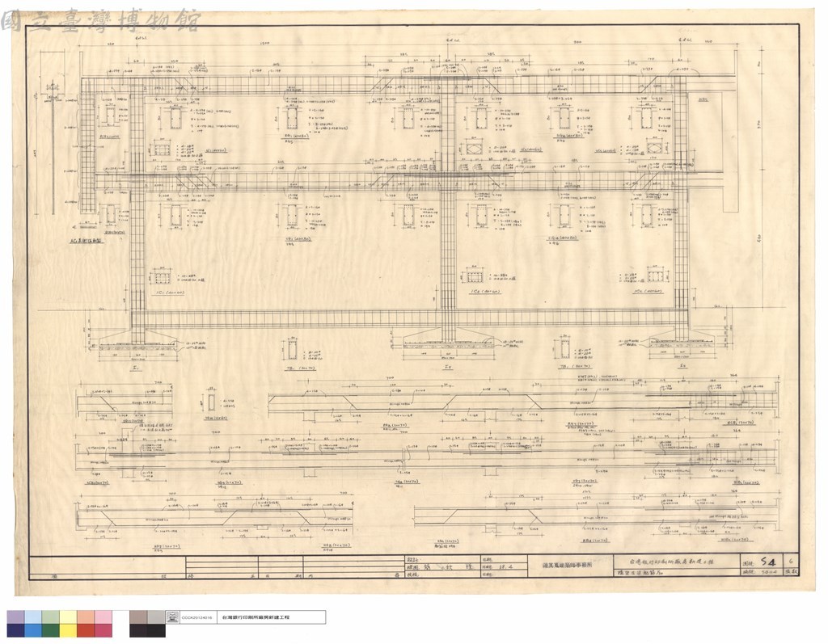Click the F1 footing label at bottom left
Image resolution: width=828 pixels, height=644 pixels.
tap(137, 366)
